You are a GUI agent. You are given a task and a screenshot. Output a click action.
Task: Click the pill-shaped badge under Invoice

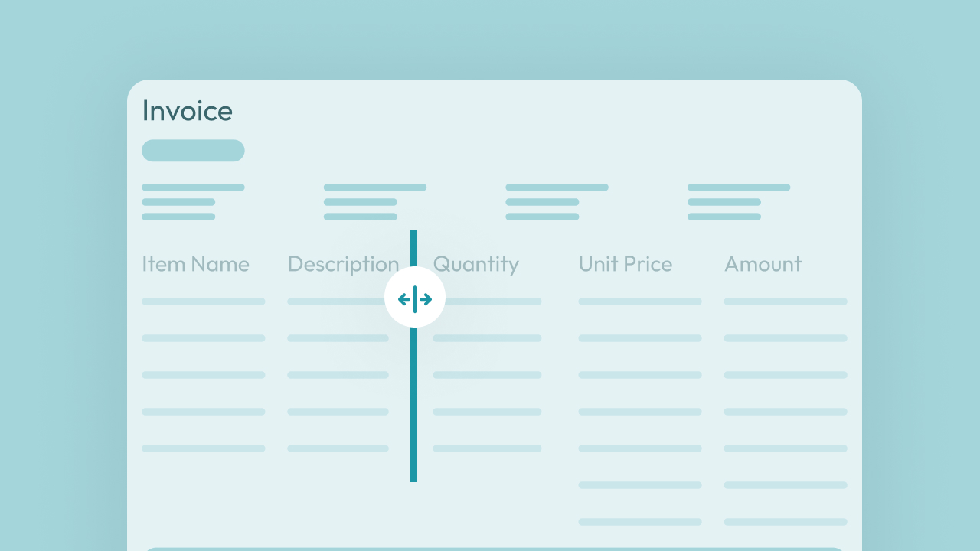(193, 151)
